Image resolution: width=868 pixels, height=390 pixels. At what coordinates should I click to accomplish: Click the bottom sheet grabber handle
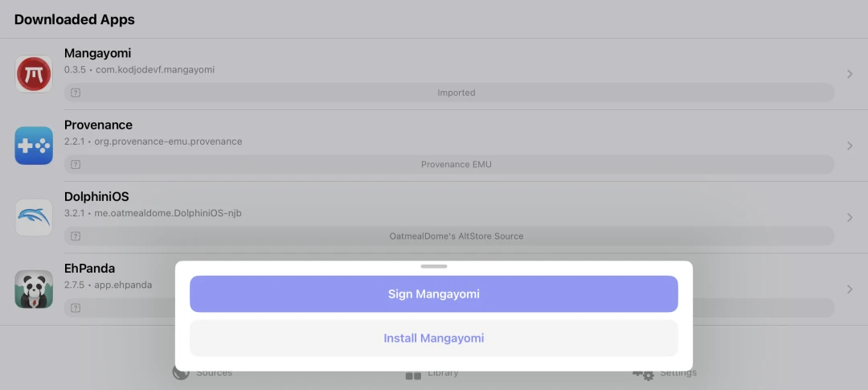pyautogui.click(x=434, y=266)
